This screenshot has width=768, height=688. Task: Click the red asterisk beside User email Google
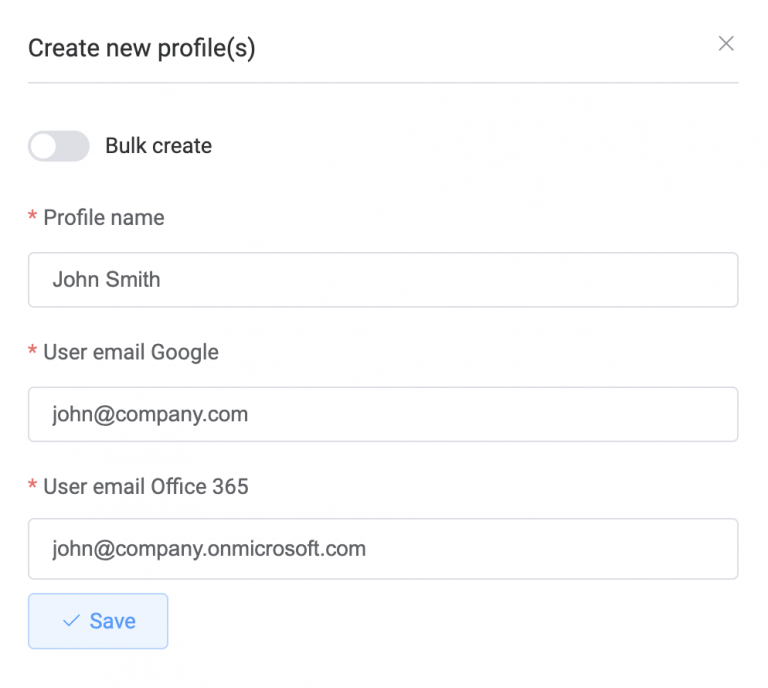click(32, 353)
